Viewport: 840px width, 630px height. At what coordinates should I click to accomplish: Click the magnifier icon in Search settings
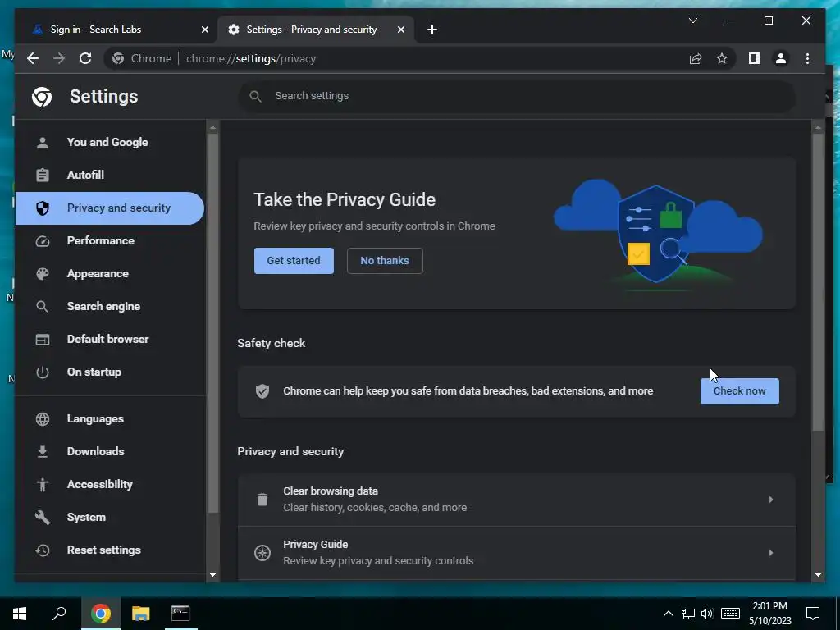coord(256,96)
